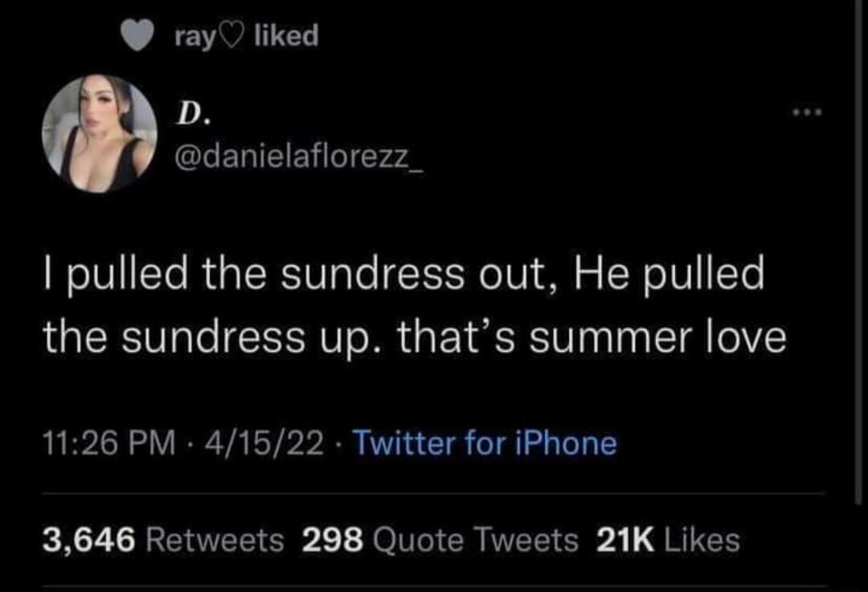Open the 'Twitter for iPhone' source link
Viewport: 868px width, 592px height.
coord(485,443)
